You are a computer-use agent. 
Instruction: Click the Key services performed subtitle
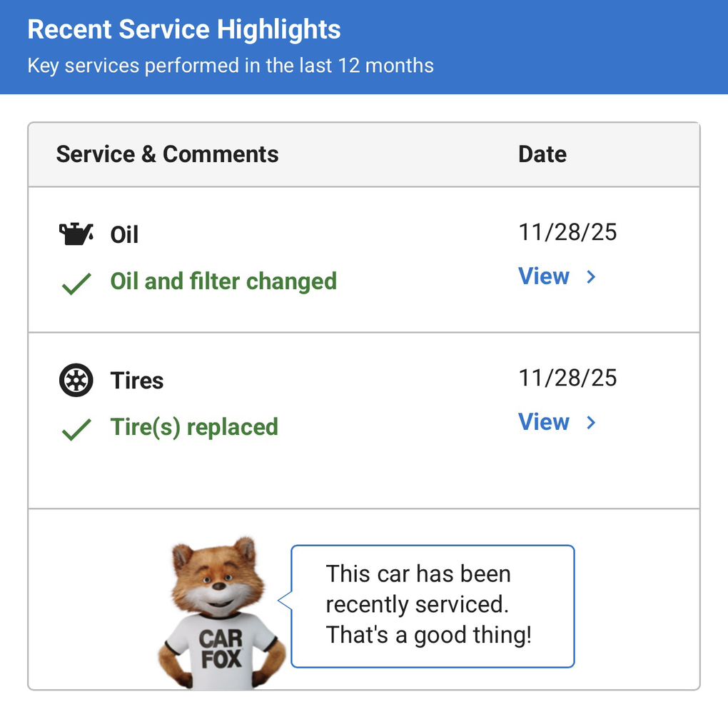pos(231,66)
